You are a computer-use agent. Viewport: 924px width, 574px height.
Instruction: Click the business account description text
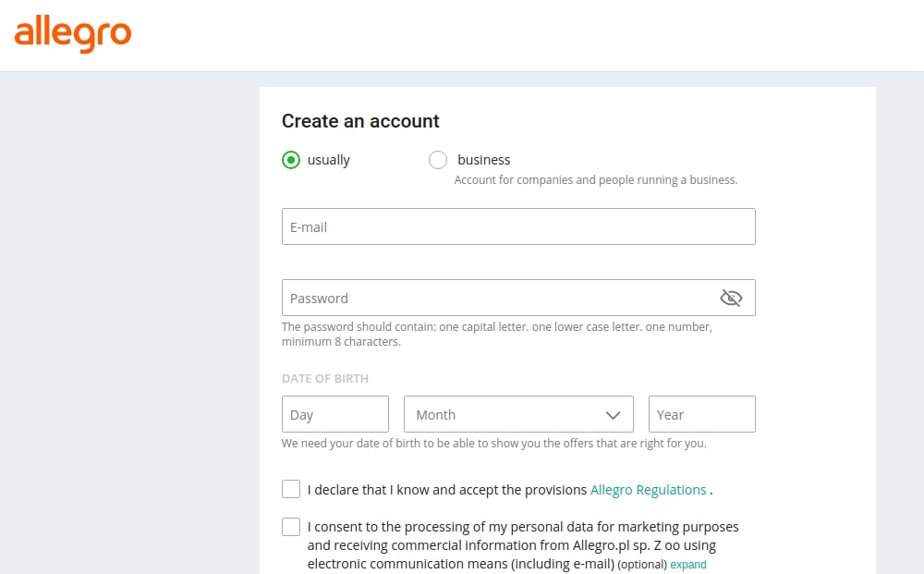[x=595, y=180]
